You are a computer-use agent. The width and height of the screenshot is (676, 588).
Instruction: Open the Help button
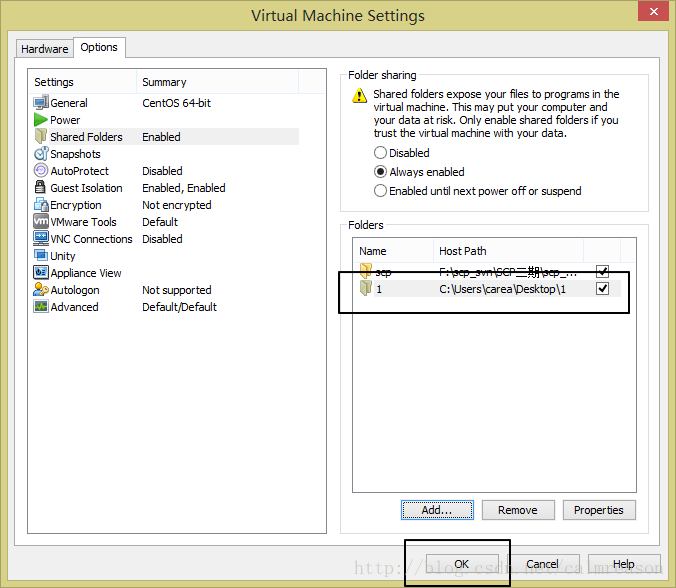(x=623, y=564)
